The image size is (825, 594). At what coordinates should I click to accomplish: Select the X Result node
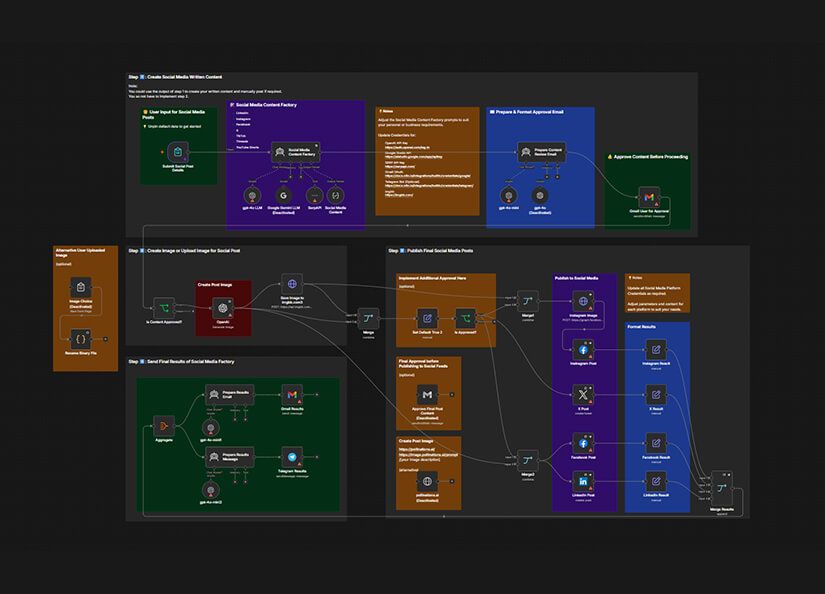click(656, 395)
